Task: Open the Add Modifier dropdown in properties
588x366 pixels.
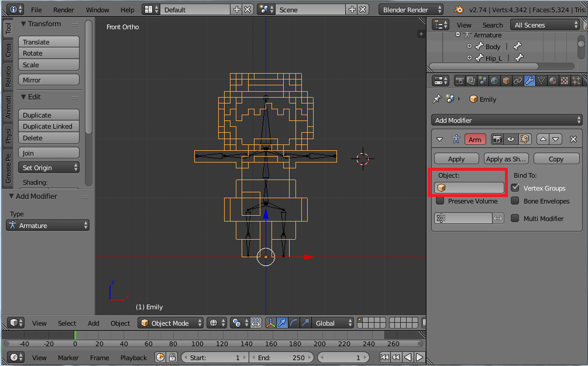Action: tap(507, 120)
